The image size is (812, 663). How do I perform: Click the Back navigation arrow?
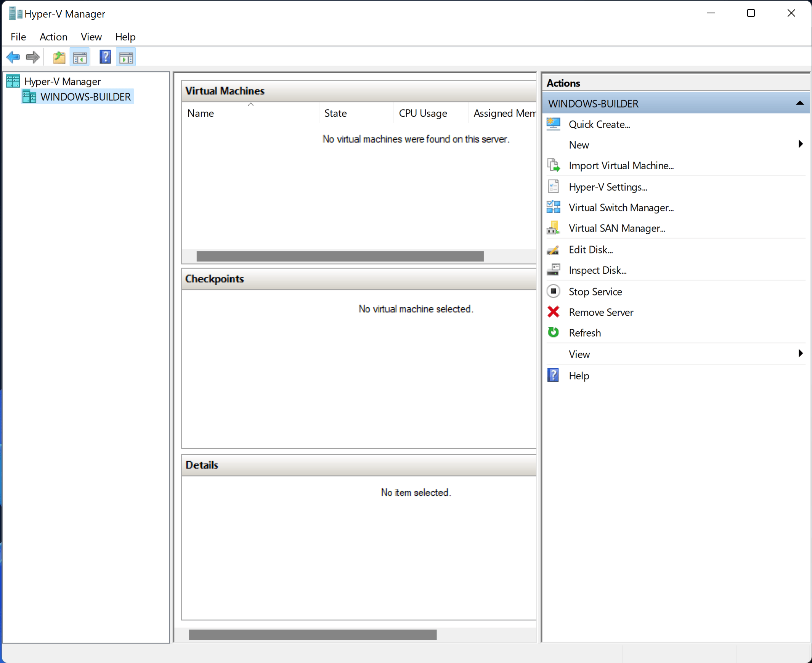pos(13,56)
